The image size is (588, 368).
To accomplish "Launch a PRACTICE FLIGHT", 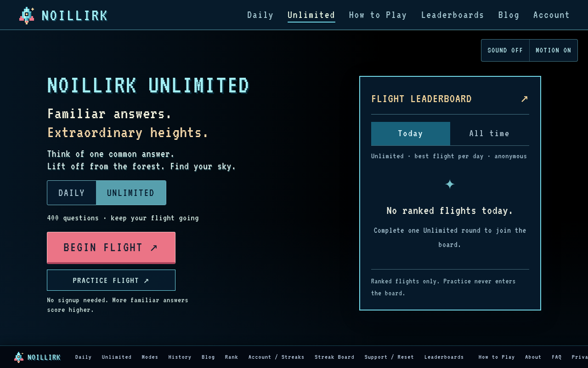I will 111,280.
